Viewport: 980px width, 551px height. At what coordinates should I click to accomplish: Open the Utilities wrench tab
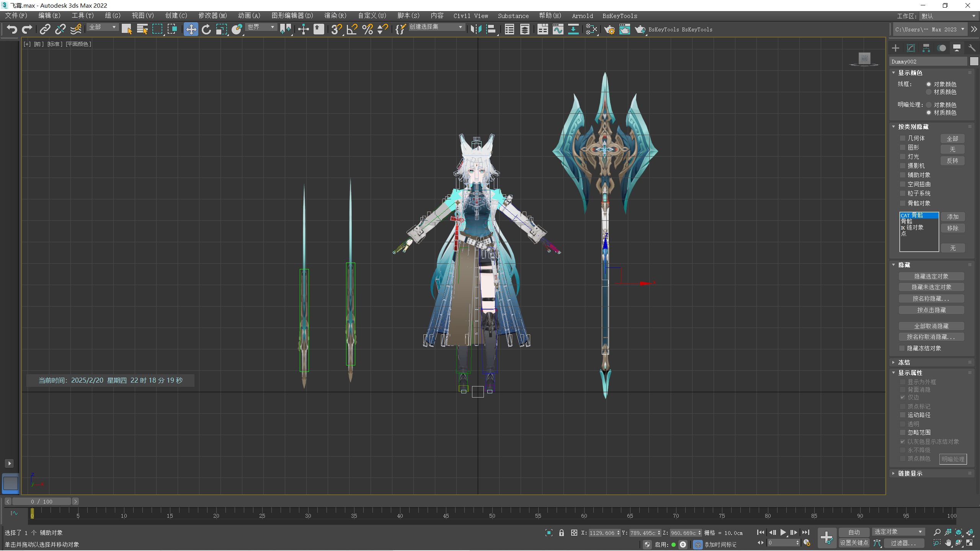click(972, 48)
